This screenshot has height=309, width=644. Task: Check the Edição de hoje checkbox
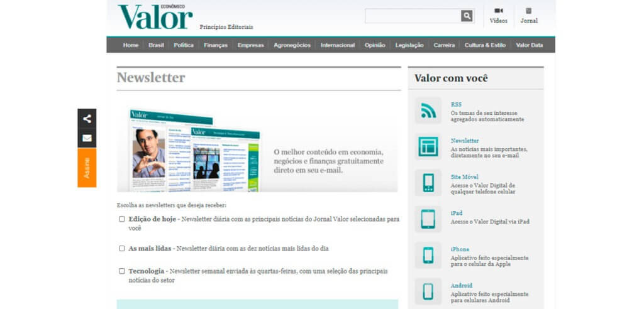(121, 219)
